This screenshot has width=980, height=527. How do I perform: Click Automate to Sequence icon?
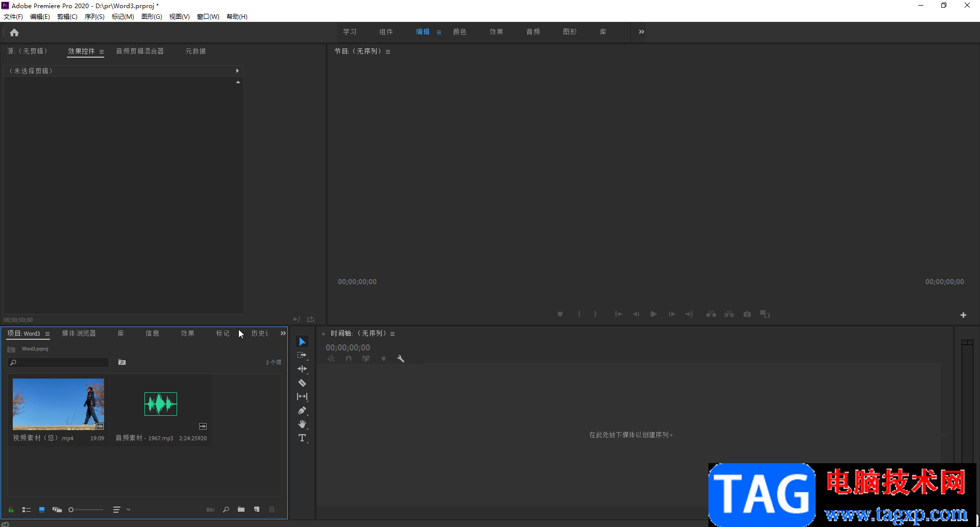pos(210,510)
